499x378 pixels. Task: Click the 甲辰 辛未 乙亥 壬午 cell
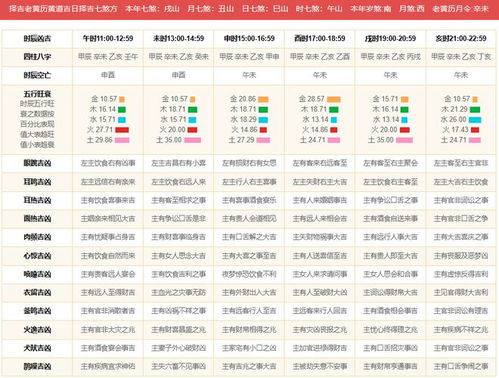[x=108, y=57]
